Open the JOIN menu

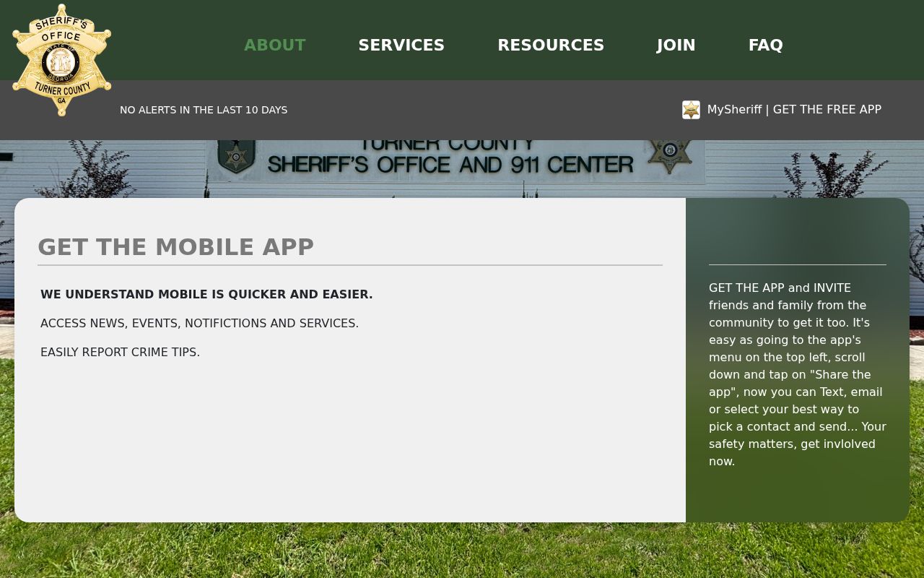click(676, 45)
